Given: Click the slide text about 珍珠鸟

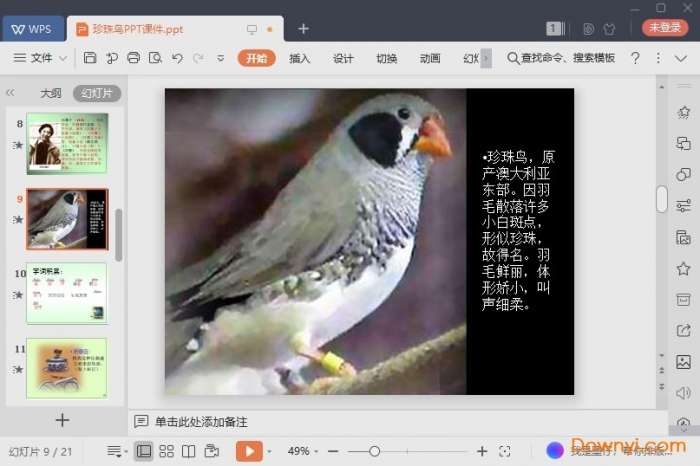Looking at the screenshot, I should coord(518,230).
